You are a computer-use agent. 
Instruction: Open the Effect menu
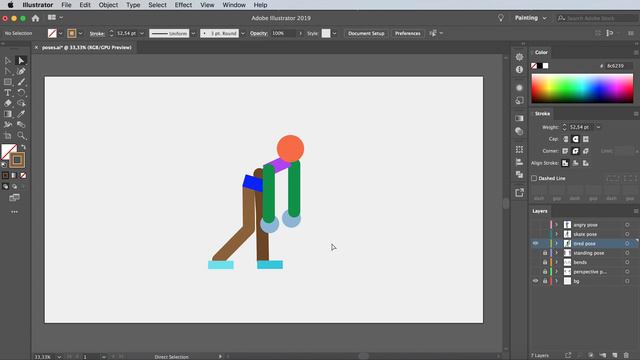coord(183,5)
